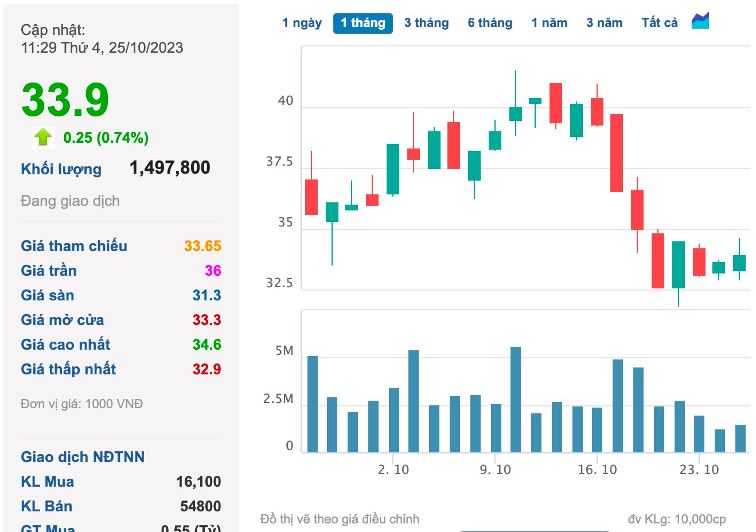Click the Đồ thị vẽ theo giá điều chỉnh note
Image resolution: width=756 pixels, height=532 pixels.
click(x=340, y=519)
